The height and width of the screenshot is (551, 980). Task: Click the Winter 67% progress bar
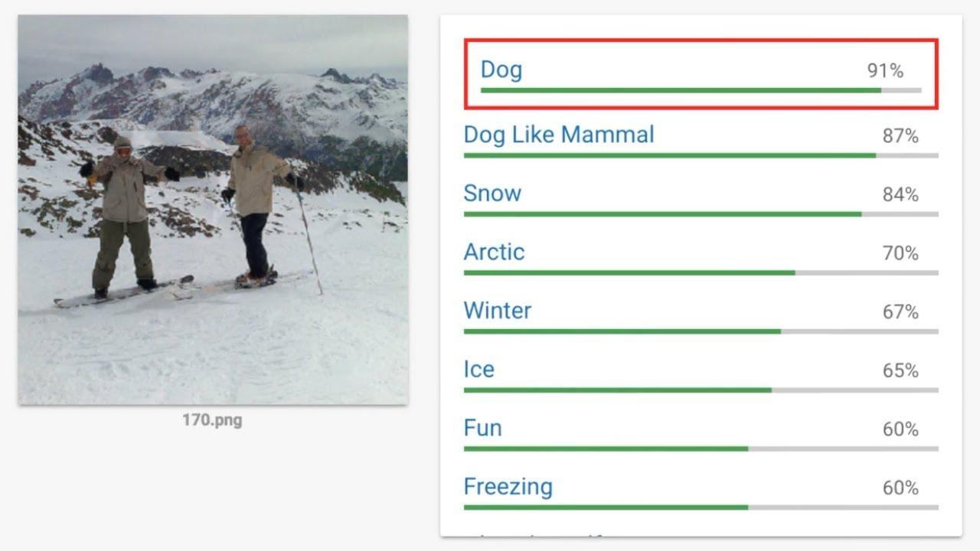[700, 331]
